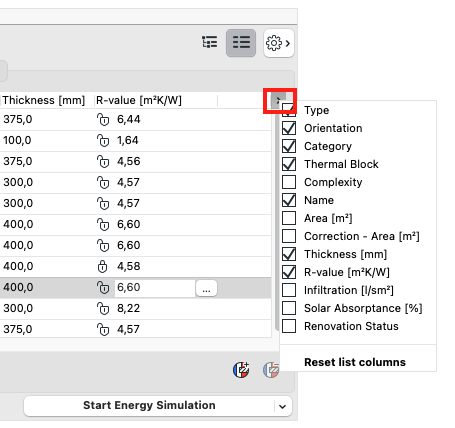
Task: Choose Reset list columns
Action: point(355,362)
